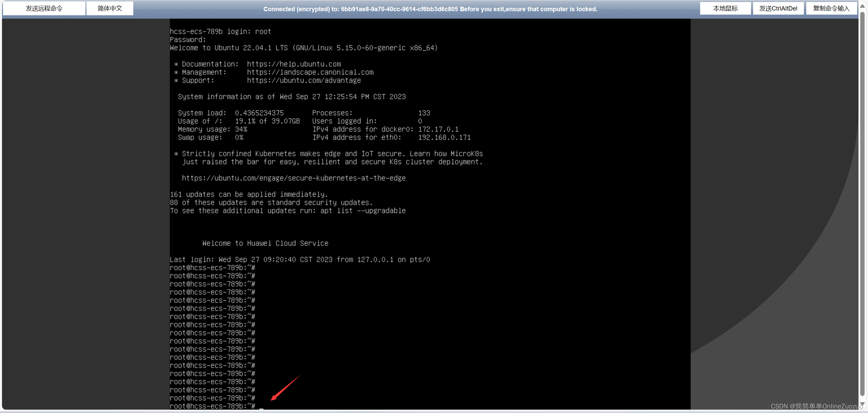Click the 'Password:' line
Viewport: 868px width, 413px height.
[x=188, y=40]
